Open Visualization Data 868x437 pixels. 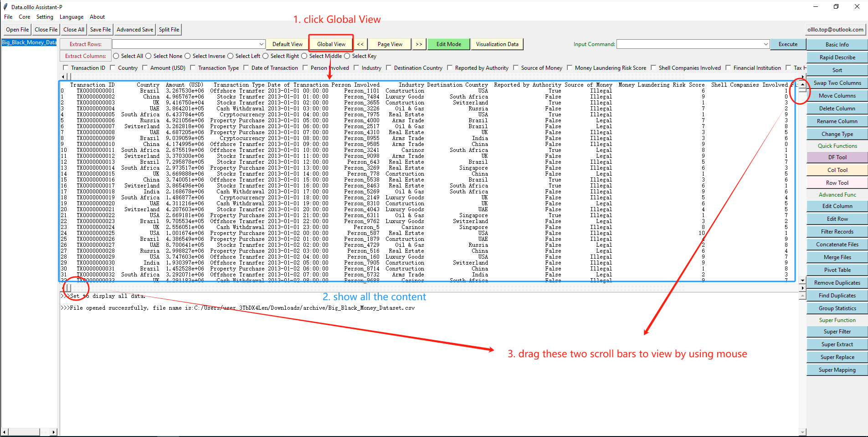pyautogui.click(x=497, y=44)
